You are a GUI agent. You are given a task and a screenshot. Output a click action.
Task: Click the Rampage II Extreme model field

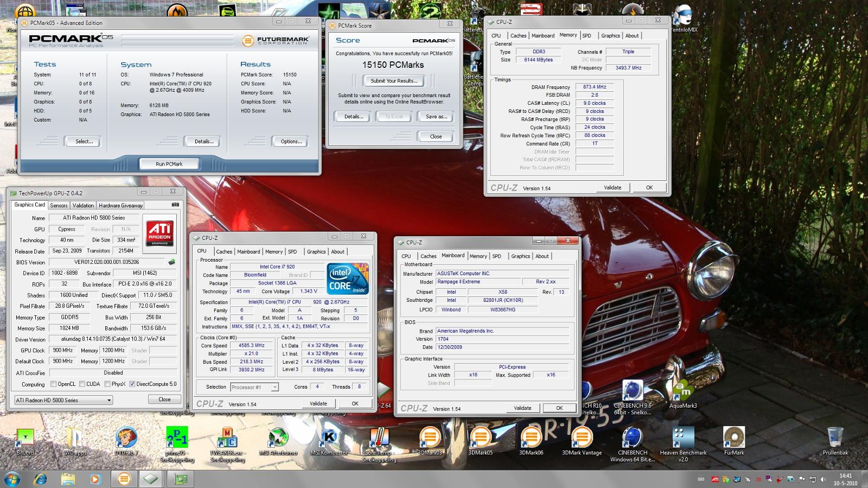click(477, 282)
